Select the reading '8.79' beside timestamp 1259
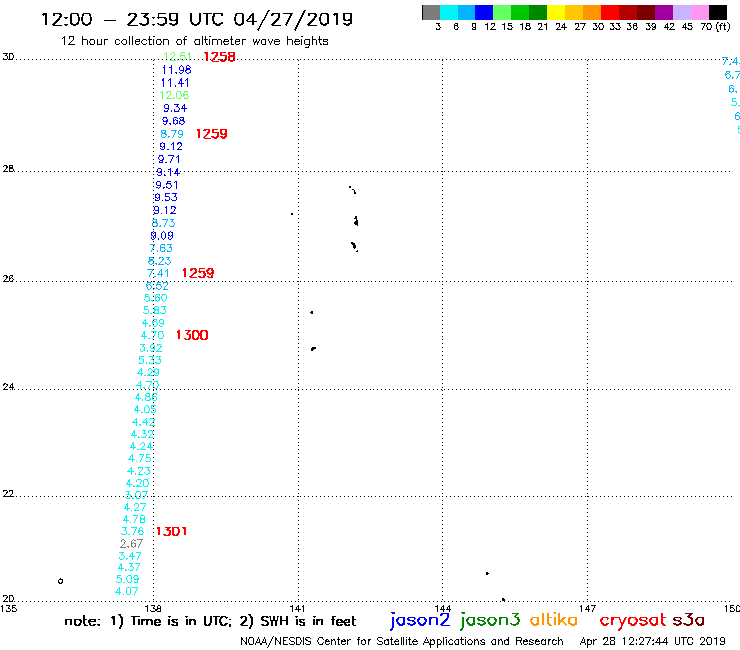This screenshot has height=650, width=740. (172, 134)
